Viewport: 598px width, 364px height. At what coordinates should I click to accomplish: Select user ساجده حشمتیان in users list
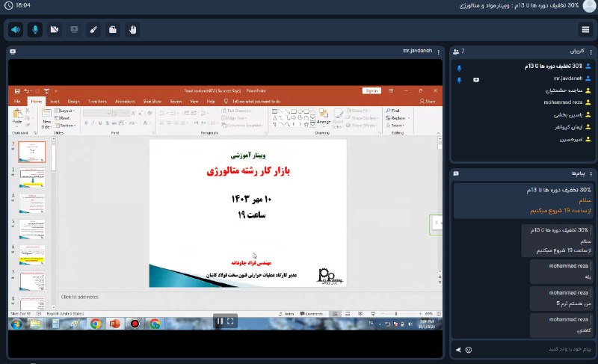tap(564, 90)
